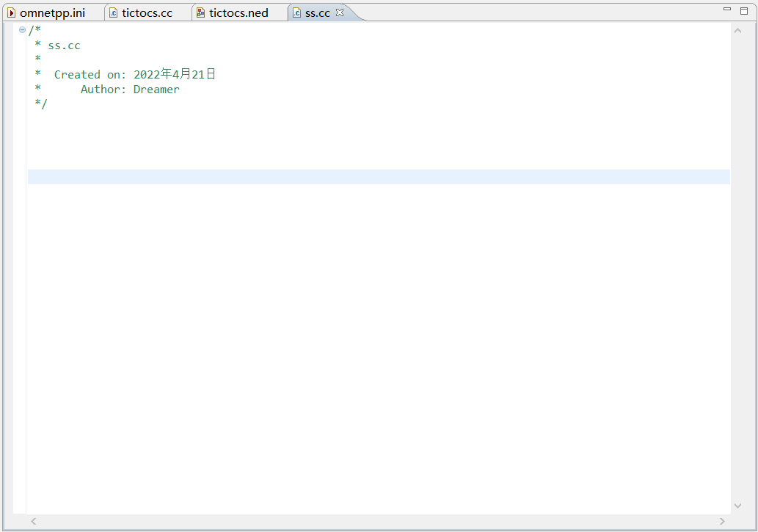Maximize the editor area
This screenshot has height=532, width=758.
[744, 10]
